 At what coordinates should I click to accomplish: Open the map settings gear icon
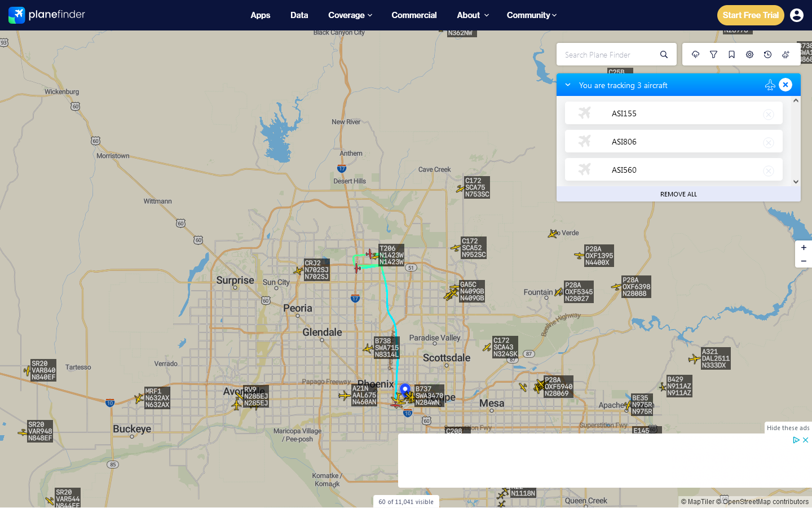[x=749, y=55]
